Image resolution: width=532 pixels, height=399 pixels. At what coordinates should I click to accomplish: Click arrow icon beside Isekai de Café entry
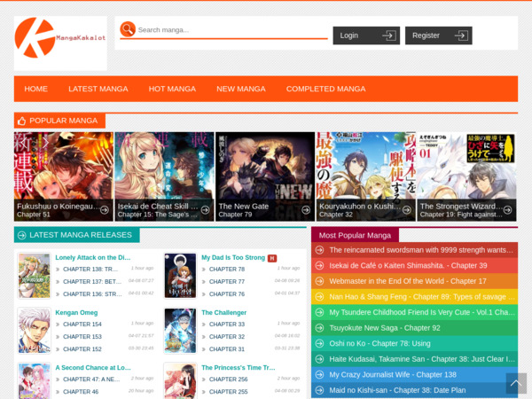click(x=319, y=266)
